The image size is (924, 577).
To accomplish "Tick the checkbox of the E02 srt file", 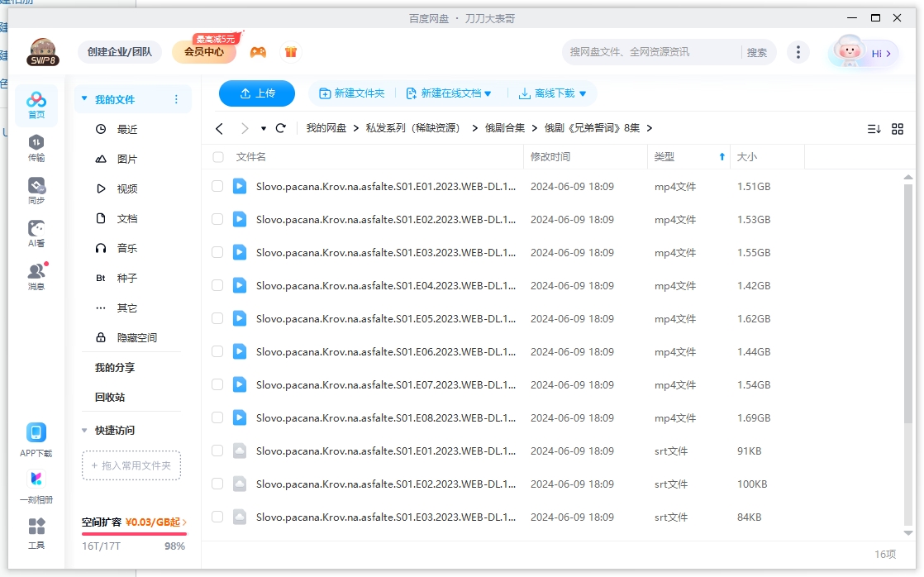I will point(217,484).
